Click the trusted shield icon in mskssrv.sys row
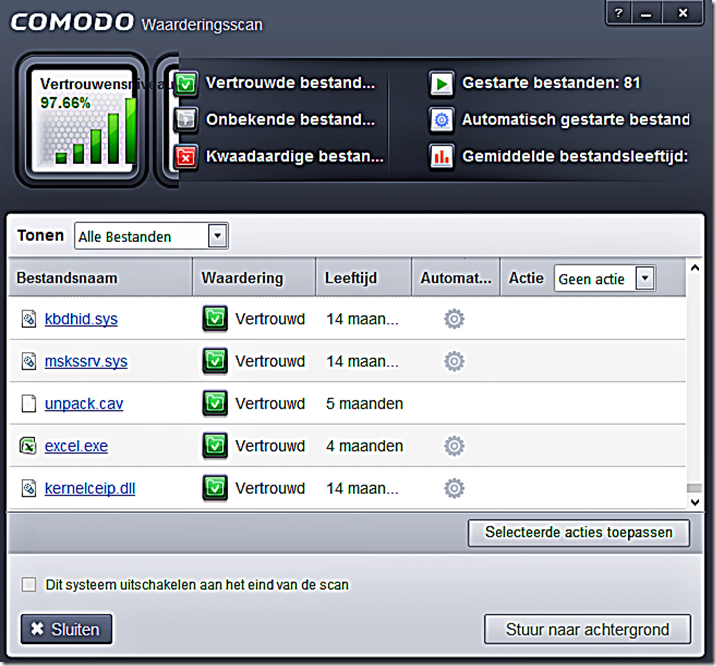The height and width of the screenshot is (666, 716). click(215, 361)
